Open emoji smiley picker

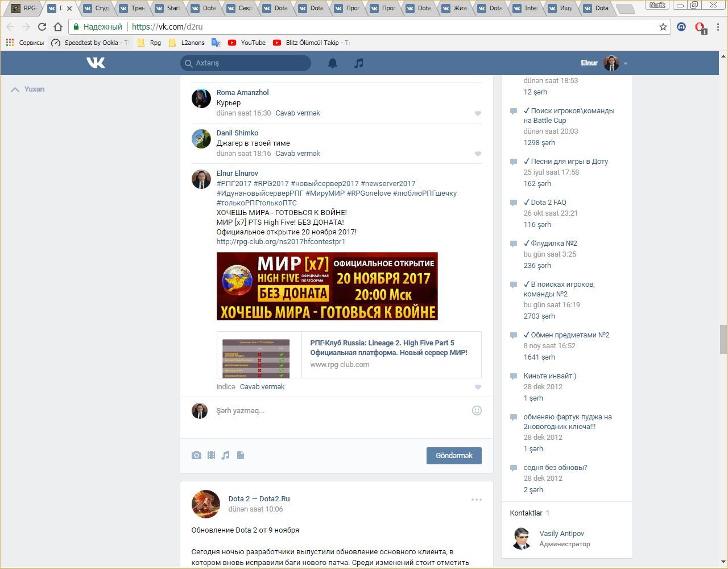coord(477,410)
